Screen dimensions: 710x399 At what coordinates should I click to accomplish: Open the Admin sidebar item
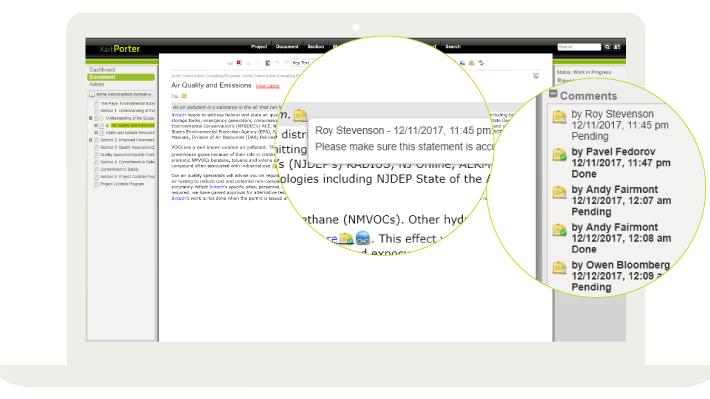(x=96, y=84)
